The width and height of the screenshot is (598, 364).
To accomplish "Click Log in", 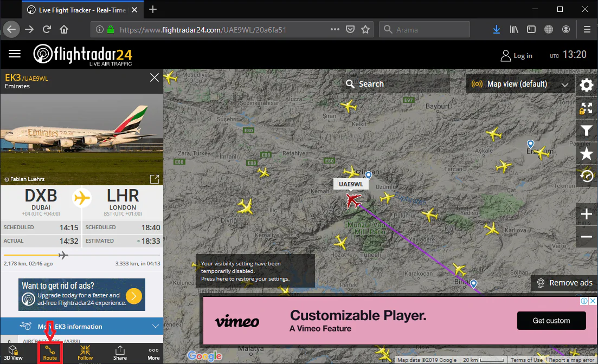I will point(516,56).
